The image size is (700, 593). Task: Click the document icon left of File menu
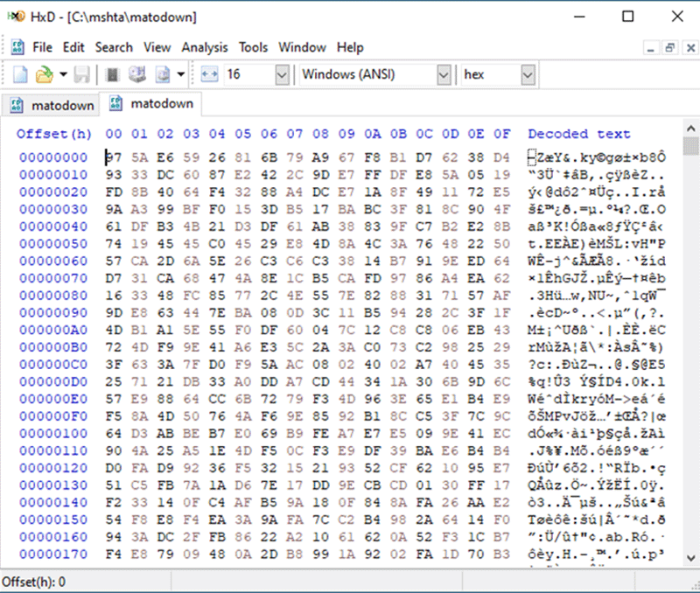17,47
